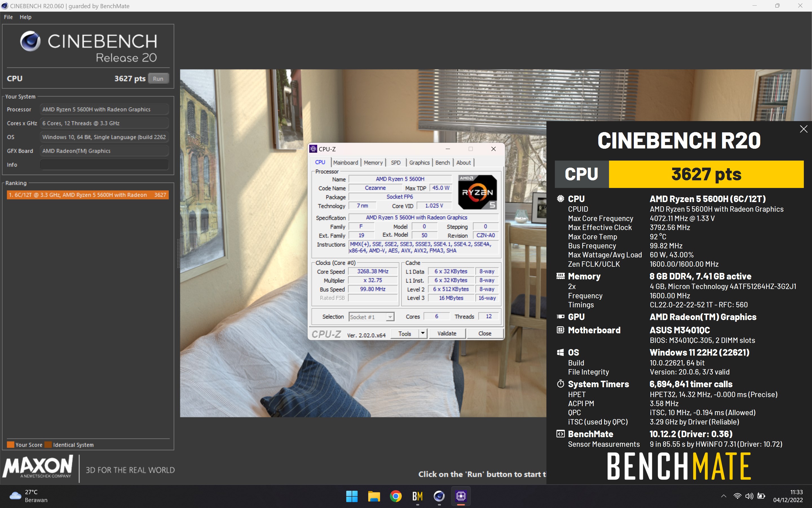The height and width of the screenshot is (508, 812).
Task: Open the File menu in Cinebench
Action: click(8, 17)
